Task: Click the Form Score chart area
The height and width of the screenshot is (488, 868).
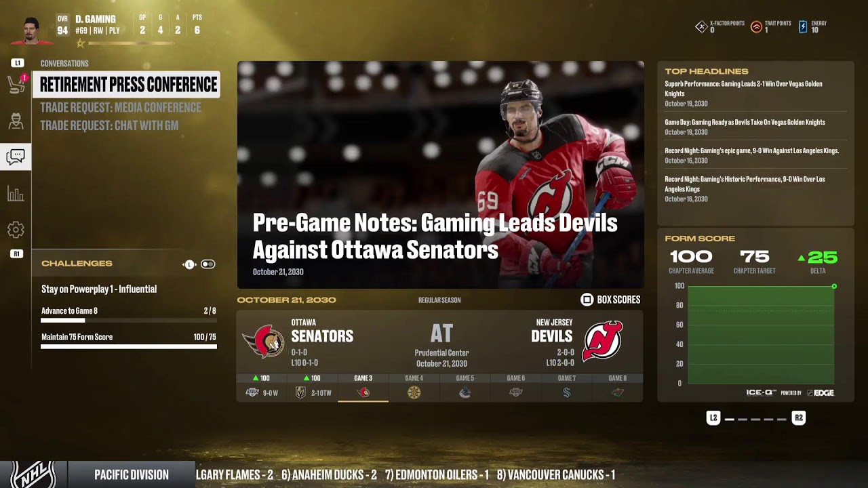Action: 761,335
